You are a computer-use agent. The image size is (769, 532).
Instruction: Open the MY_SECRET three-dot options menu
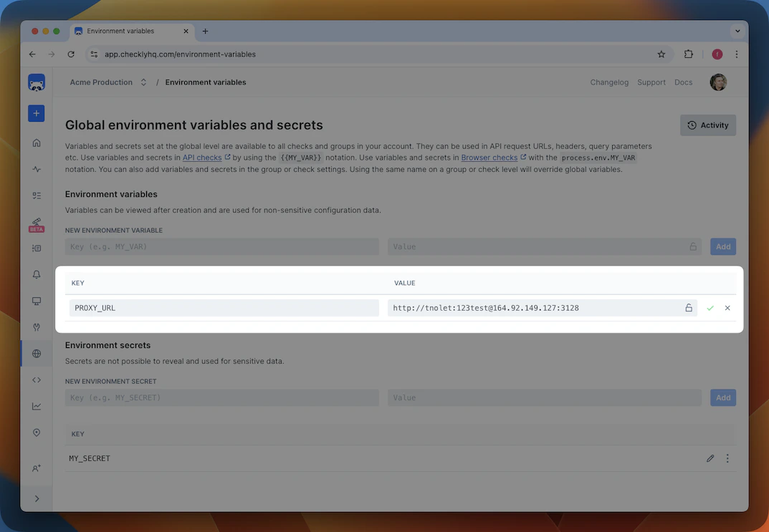click(727, 458)
